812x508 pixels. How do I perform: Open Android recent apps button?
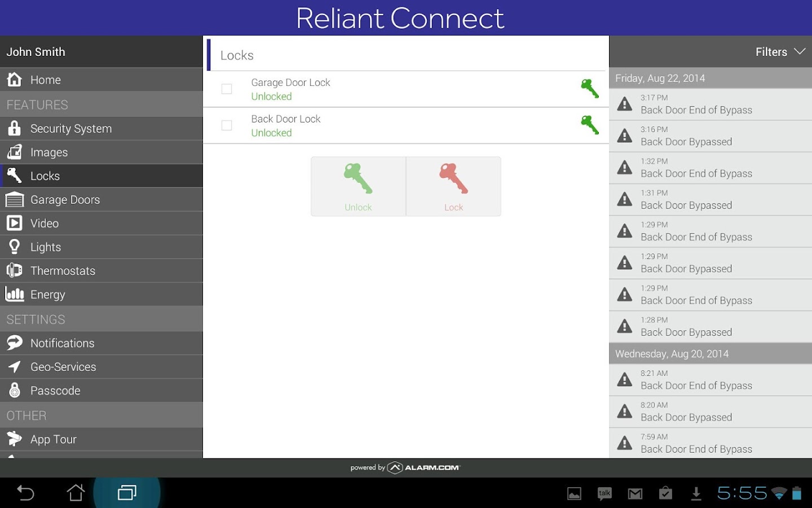[x=127, y=493]
